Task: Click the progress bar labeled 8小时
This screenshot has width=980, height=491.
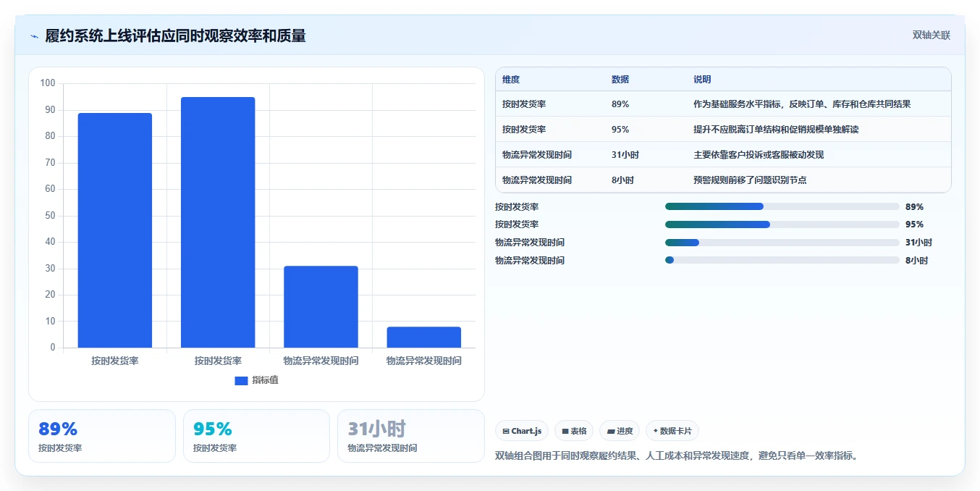Action: pyautogui.click(x=782, y=260)
